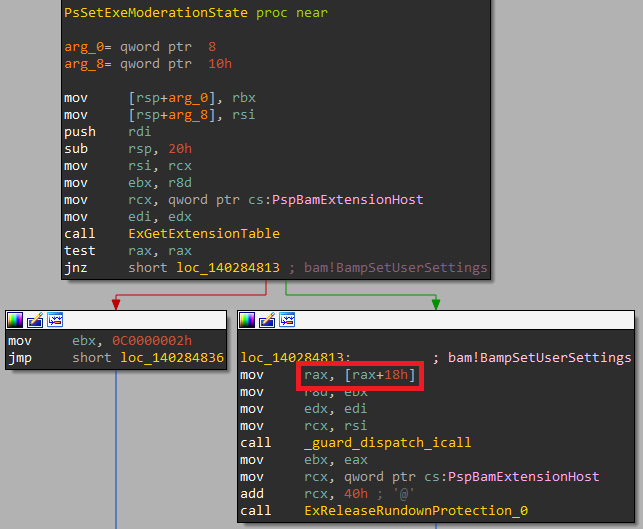Open node color picker on left block
Screen dimensions: 643x529
tap(15, 320)
